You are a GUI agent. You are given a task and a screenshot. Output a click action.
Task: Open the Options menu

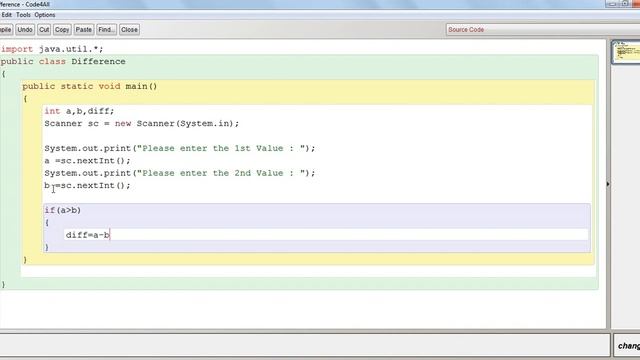pyautogui.click(x=45, y=15)
